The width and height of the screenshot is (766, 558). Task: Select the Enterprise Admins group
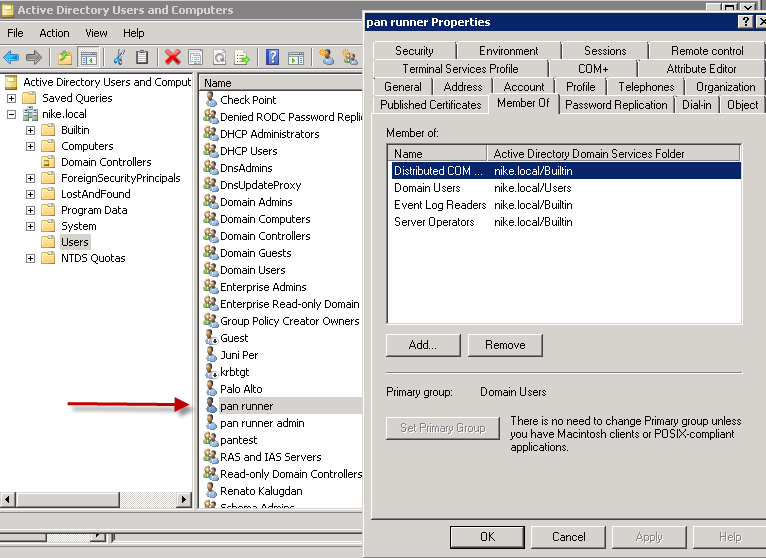point(263,287)
